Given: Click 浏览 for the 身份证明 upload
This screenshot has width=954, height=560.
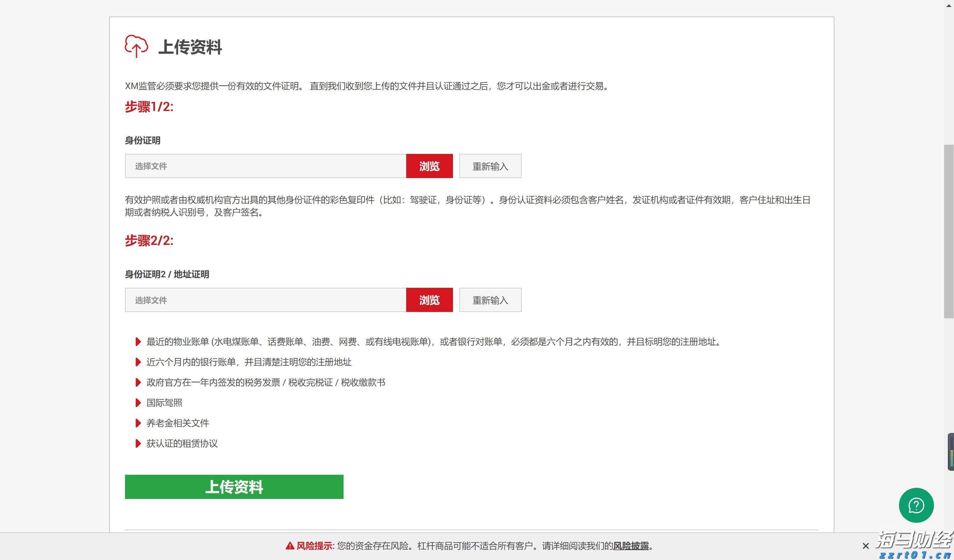Looking at the screenshot, I should tap(429, 166).
